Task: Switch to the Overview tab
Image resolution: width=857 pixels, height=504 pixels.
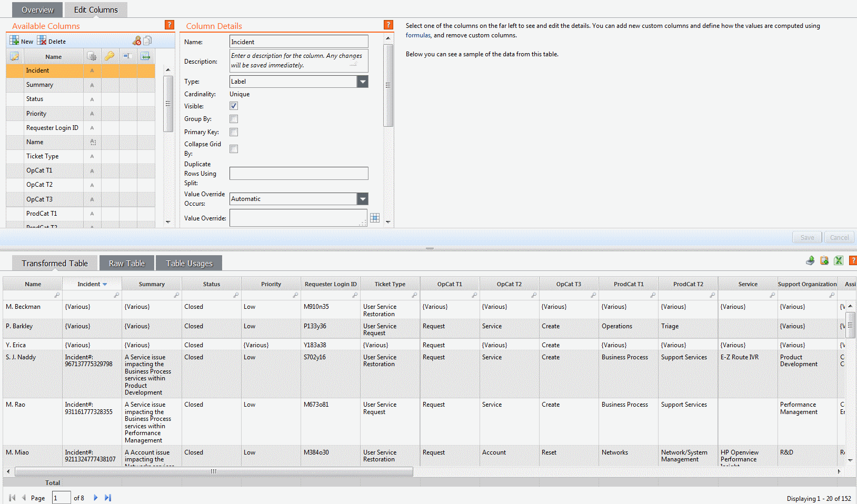Action: (37, 10)
